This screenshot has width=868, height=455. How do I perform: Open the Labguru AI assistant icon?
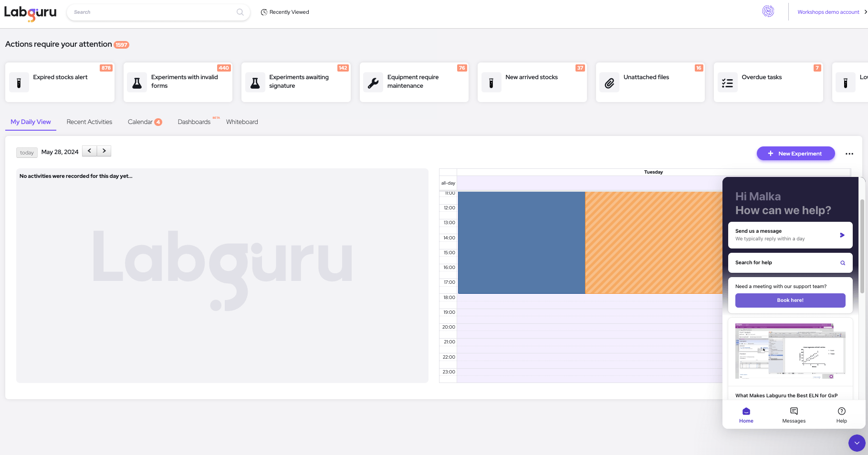click(x=768, y=11)
